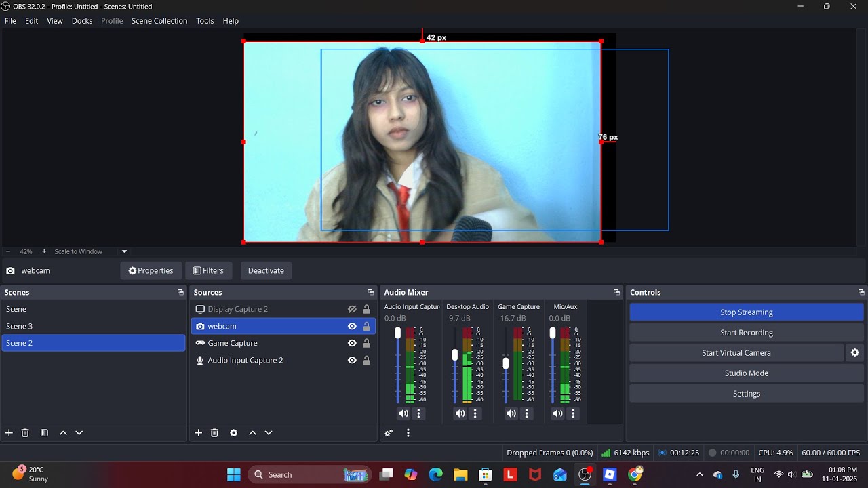The image size is (868, 488).
Task: Open scene filters icon in Scenes dock
Action: (44, 433)
